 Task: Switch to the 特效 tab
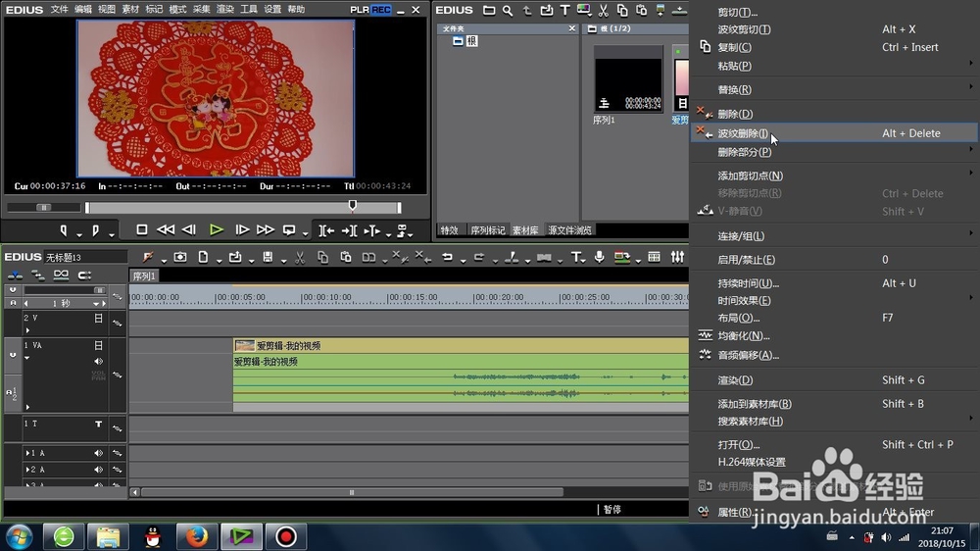449,230
